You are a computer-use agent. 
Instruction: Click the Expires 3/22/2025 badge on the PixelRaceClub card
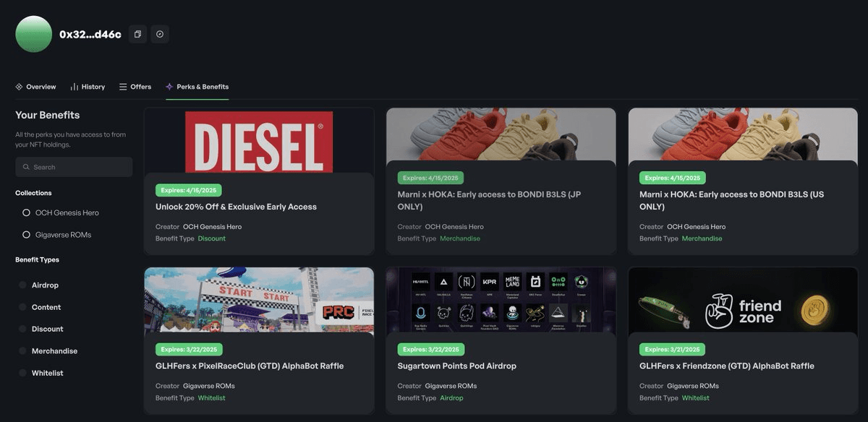tap(189, 350)
